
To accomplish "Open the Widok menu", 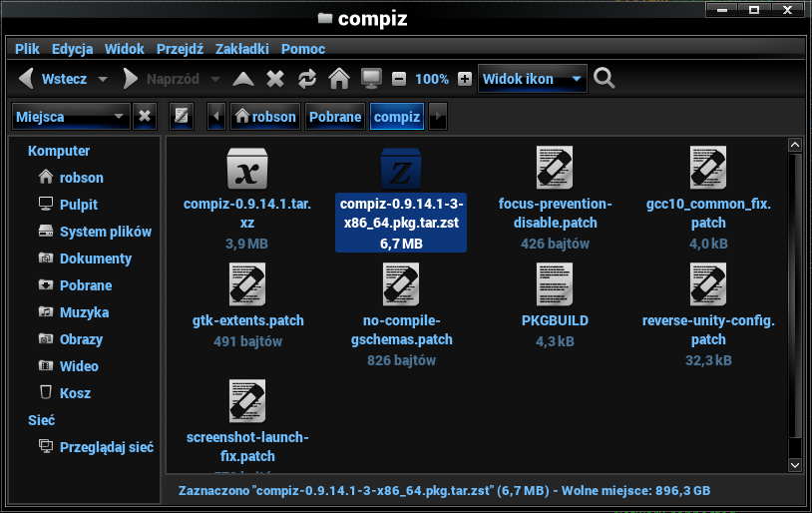I will (x=125, y=49).
